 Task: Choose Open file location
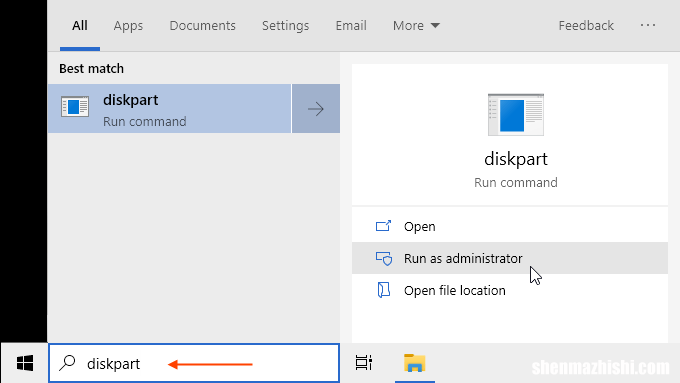click(510, 290)
